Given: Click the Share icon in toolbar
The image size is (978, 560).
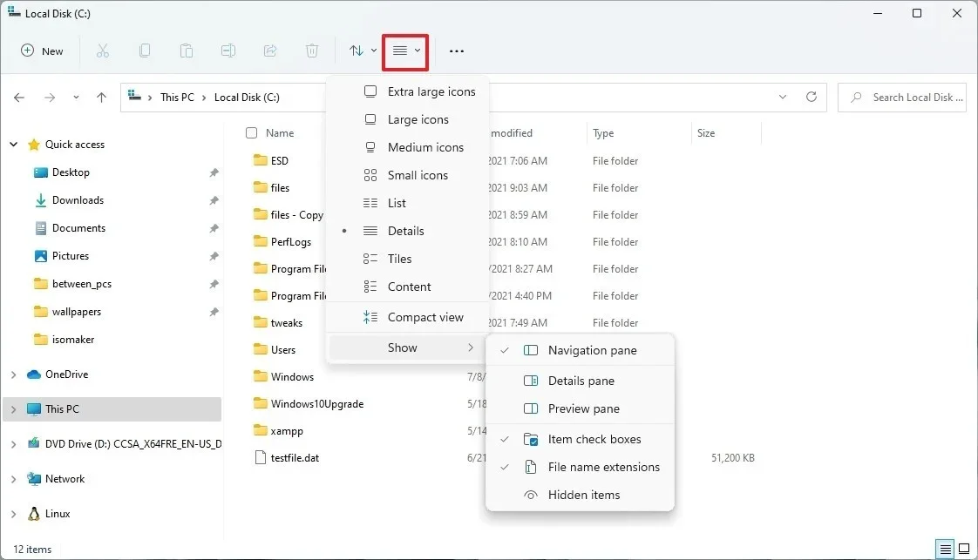Looking at the screenshot, I should click(x=270, y=51).
